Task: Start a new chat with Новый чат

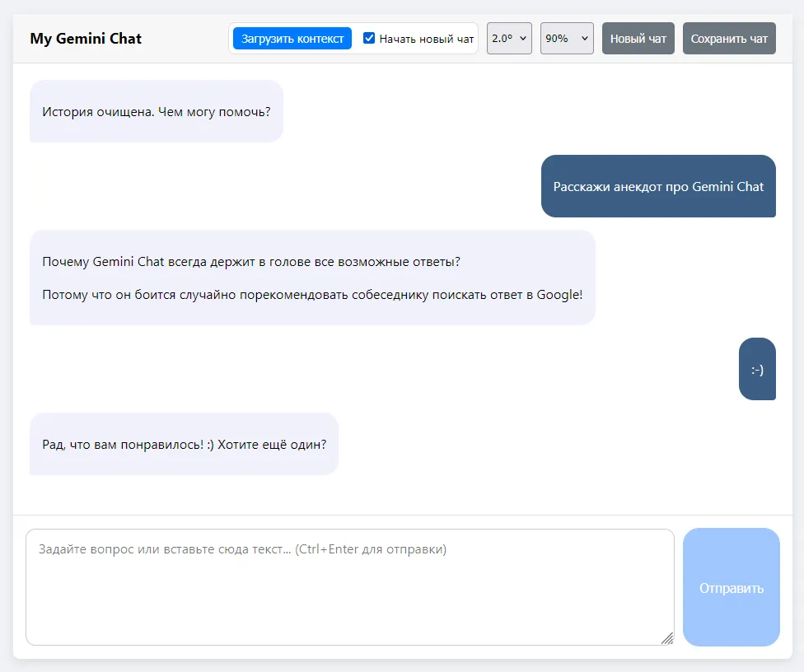Action: click(638, 39)
